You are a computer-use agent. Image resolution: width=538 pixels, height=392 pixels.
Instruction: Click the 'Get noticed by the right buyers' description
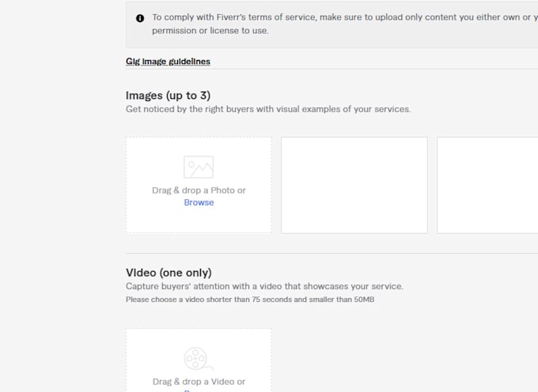(268, 109)
